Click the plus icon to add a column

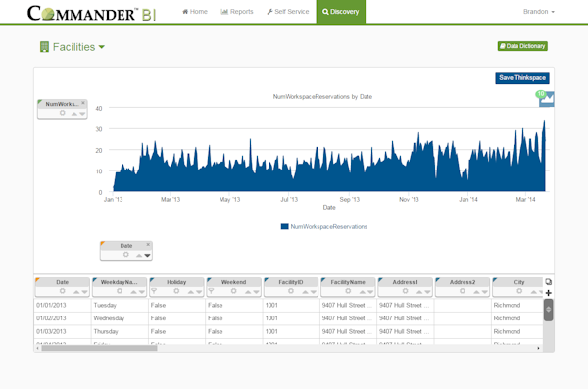coord(548,293)
